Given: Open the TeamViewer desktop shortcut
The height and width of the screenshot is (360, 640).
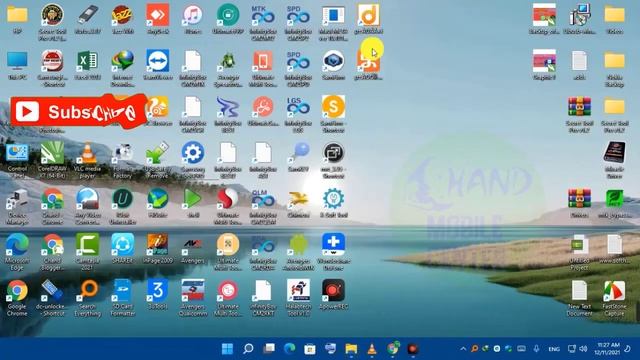Looking at the screenshot, I should 158,64.
